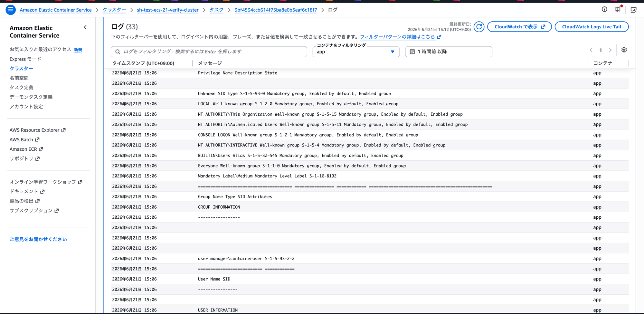Refresh the log list
The image size is (644, 314).
(479, 27)
